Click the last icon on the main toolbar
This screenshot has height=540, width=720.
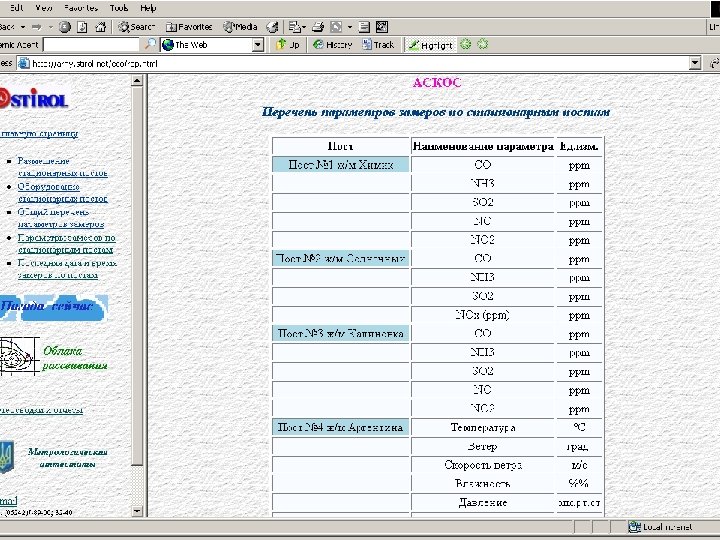[x=382, y=27]
